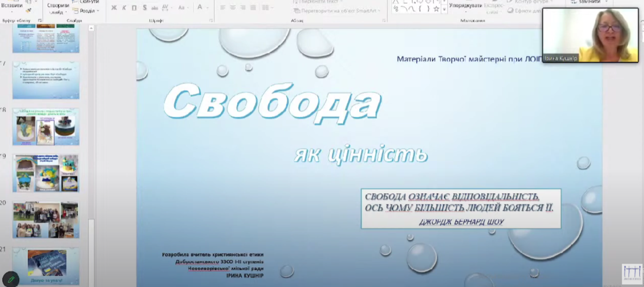Click the Format Painter brush icon

point(28,10)
